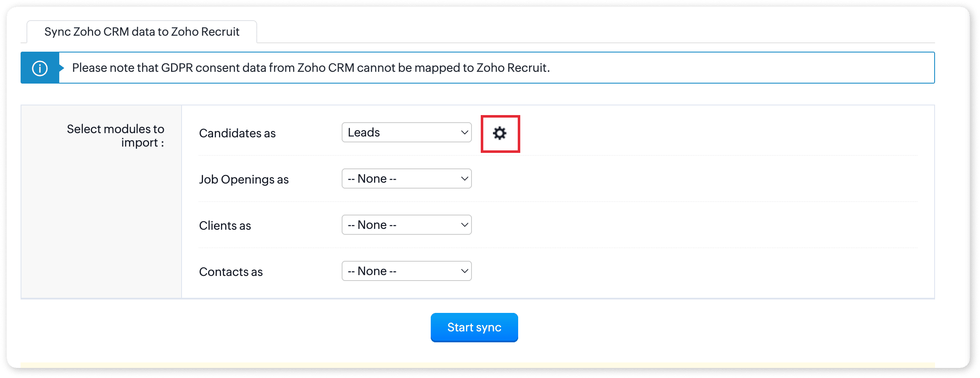Click the Candidates as label
This screenshot has width=980, height=378.
point(237,133)
